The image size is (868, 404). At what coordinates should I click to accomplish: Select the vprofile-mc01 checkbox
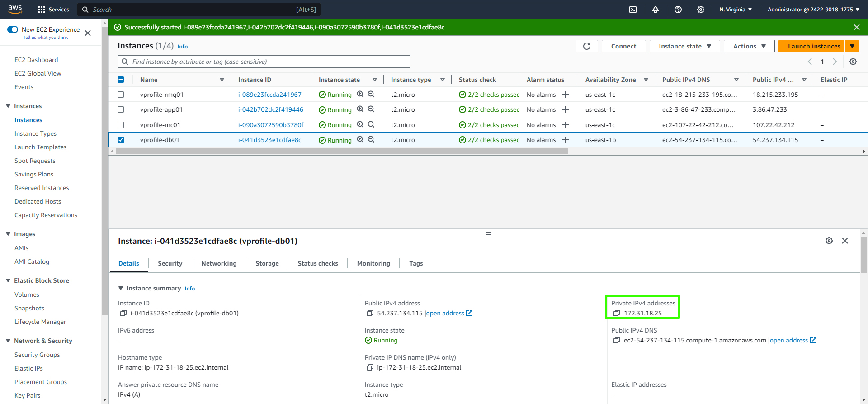[121, 125]
